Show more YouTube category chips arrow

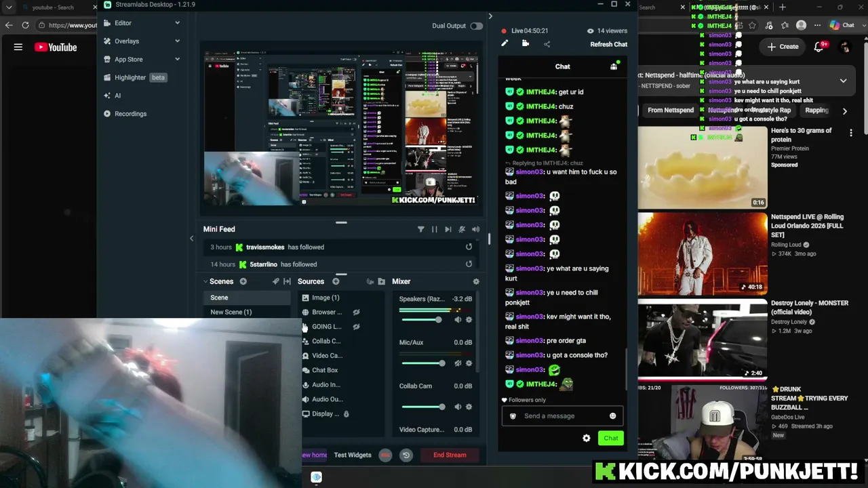tap(844, 110)
